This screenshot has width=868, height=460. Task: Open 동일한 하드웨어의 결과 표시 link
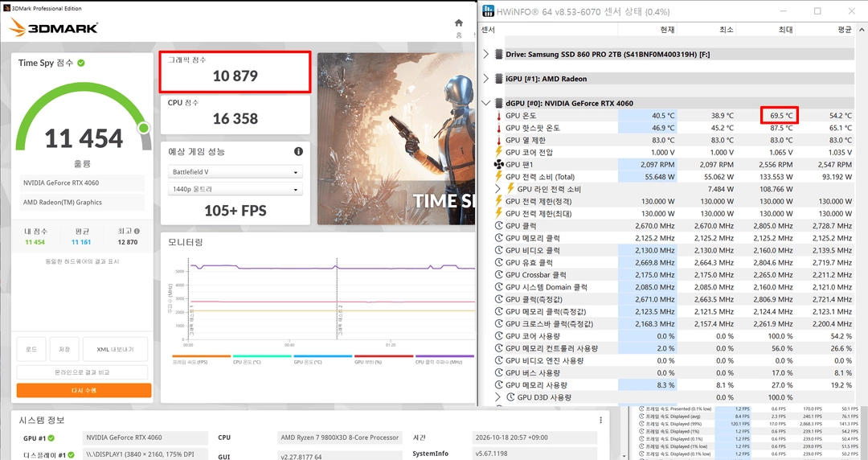82,261
